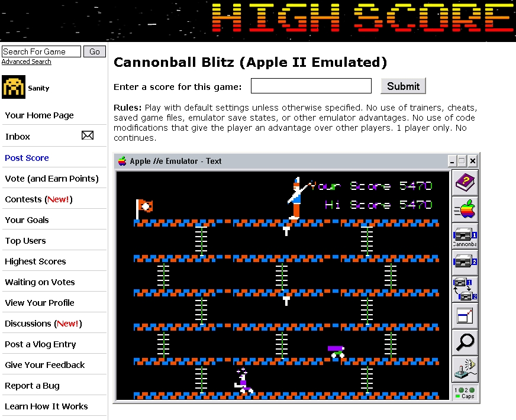Toggle full screen mode icon
This screenshot has width=516, height=420.
(x=465, y=315)
